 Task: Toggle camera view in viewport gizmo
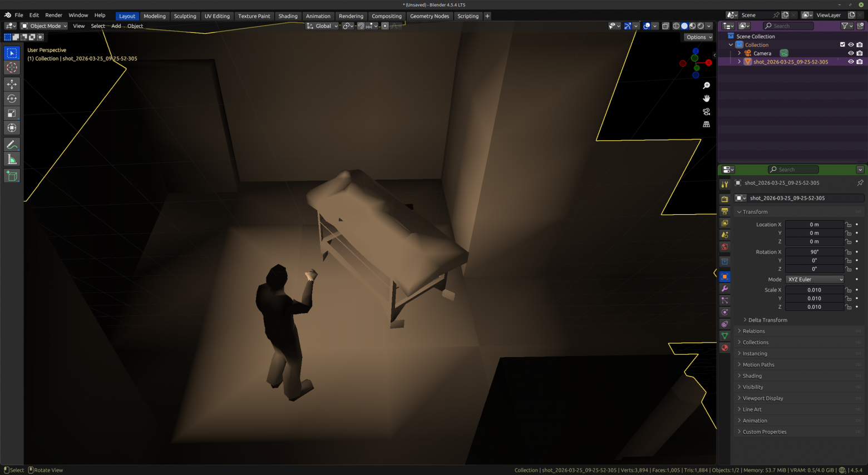click(707, 111)
